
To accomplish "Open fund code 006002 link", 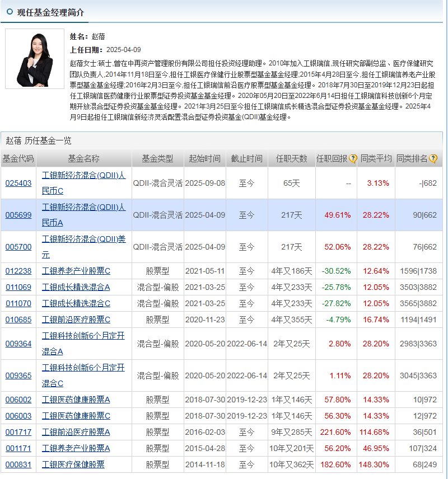I will (18, 400).
